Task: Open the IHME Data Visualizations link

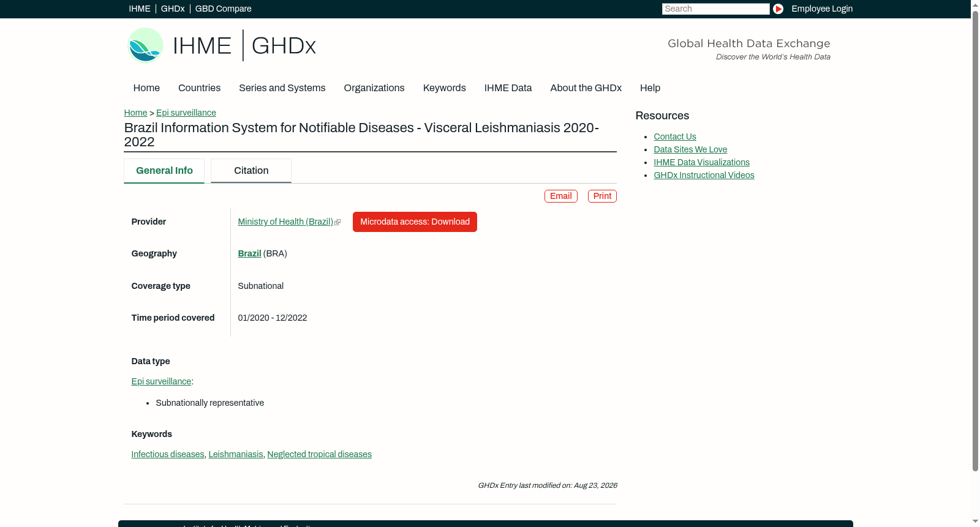Action: coord(701,162)
